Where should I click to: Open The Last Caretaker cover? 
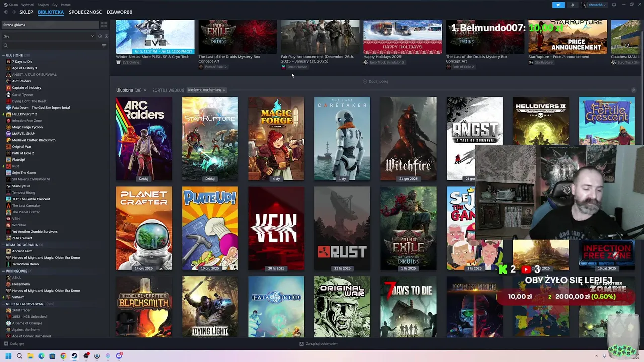pos(342,138)
